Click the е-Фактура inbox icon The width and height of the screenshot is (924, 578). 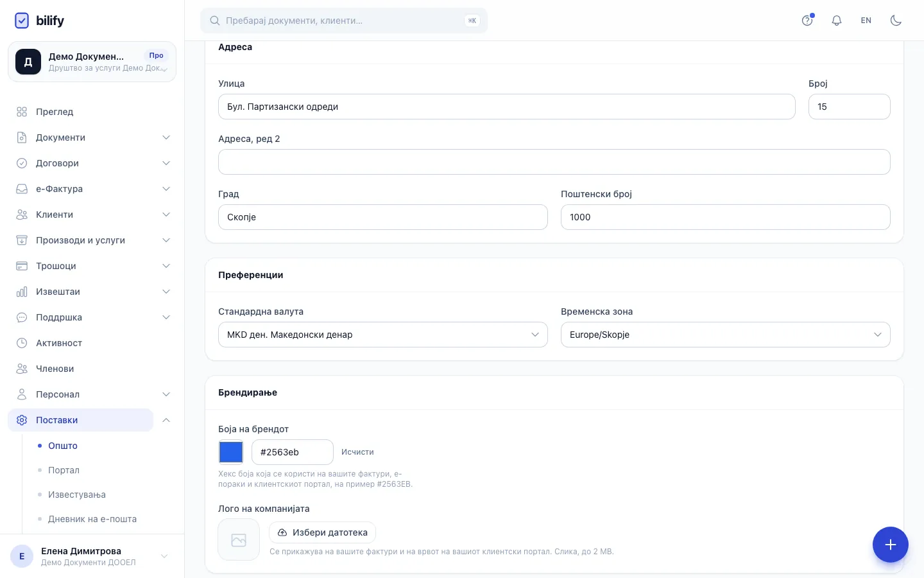coord(22,189)
